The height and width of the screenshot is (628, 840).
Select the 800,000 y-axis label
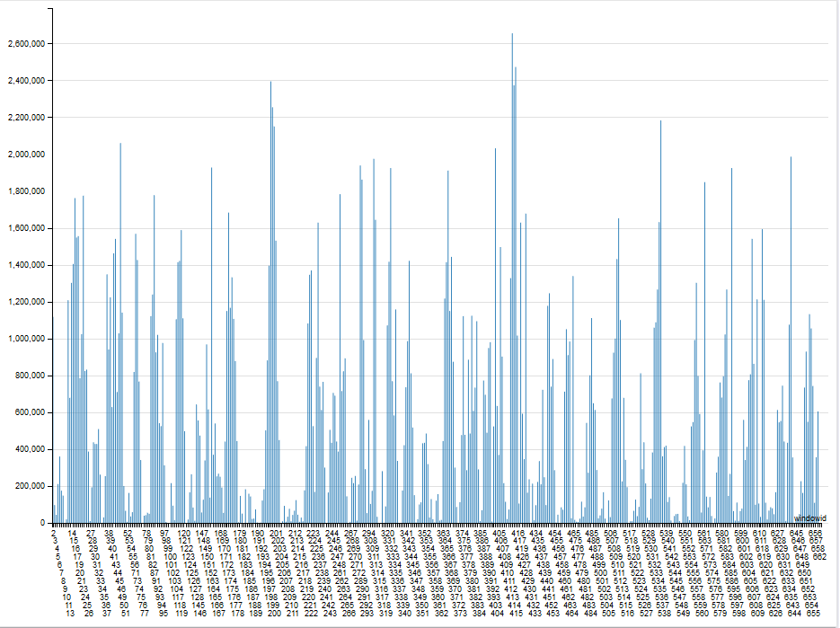click(28, 376)
